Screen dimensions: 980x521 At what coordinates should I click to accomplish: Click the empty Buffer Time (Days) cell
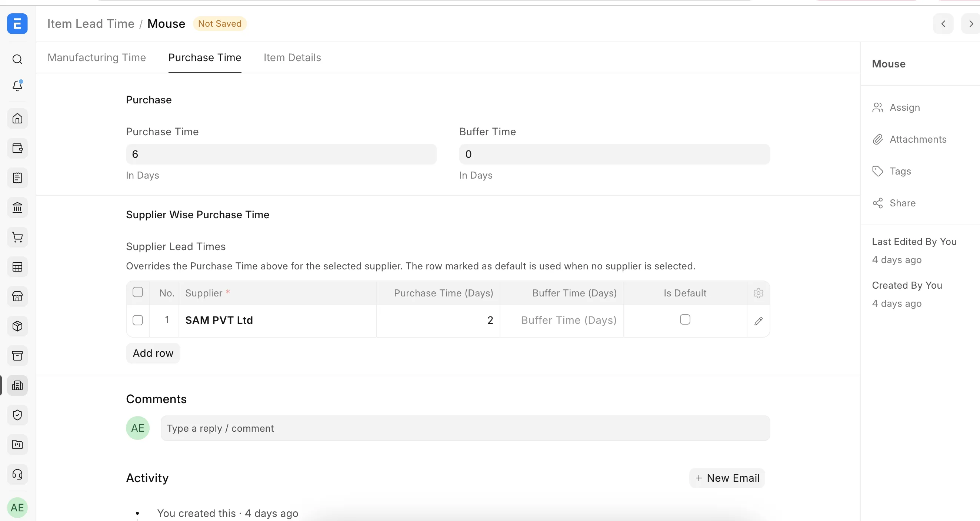point(562,321)
